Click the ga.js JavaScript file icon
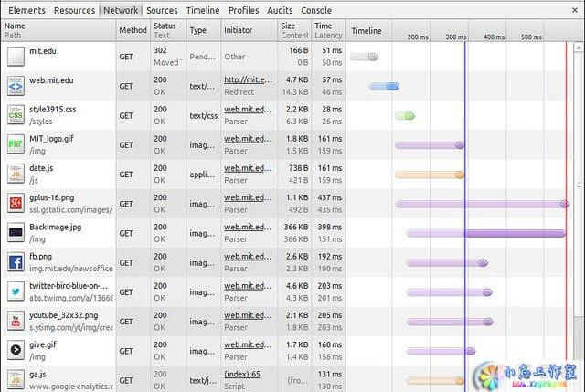This screenshot has height=392, width=585. (16, 380)
